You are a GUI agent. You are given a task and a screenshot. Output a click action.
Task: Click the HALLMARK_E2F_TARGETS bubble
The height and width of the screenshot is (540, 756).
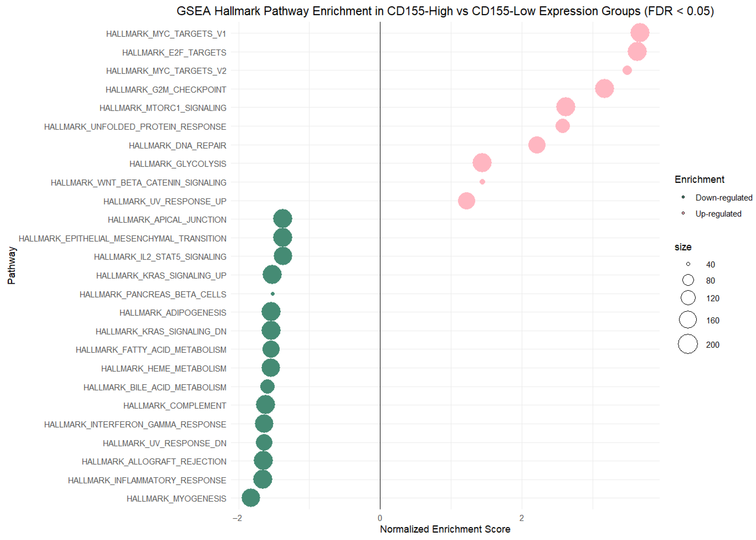click(637, 52)
